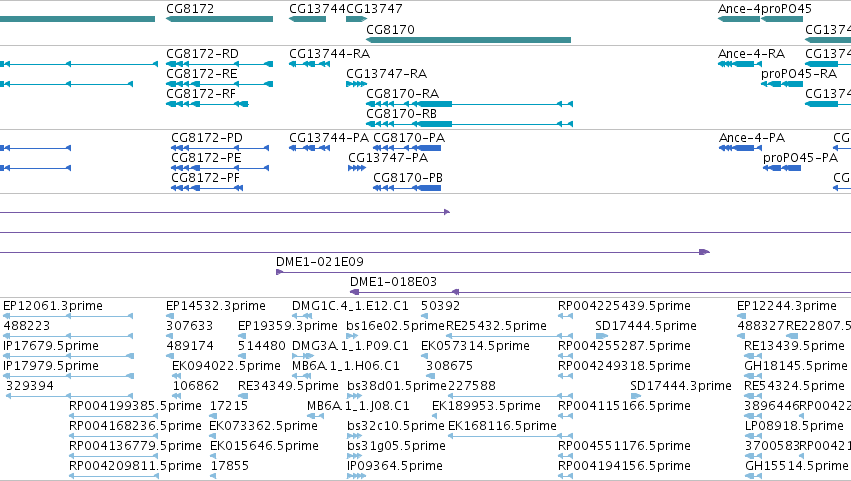Open the bs16e02.5prime EST label
The height and width of the screenshot is (481, 851).
[396, 326]
